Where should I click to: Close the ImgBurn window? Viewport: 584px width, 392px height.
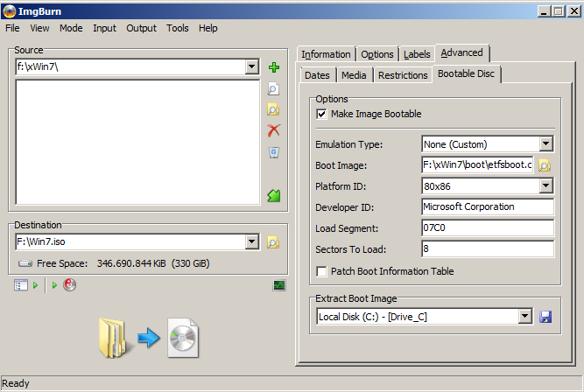[574, 11]
